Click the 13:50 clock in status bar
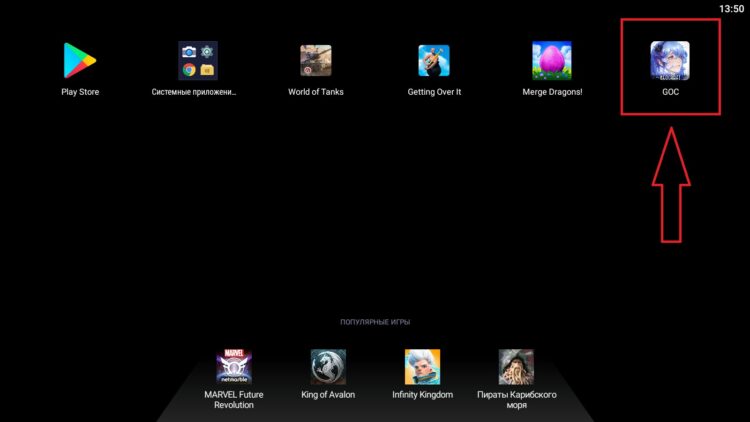The height and width of the screenshot is (422, 750). point(731,8)
